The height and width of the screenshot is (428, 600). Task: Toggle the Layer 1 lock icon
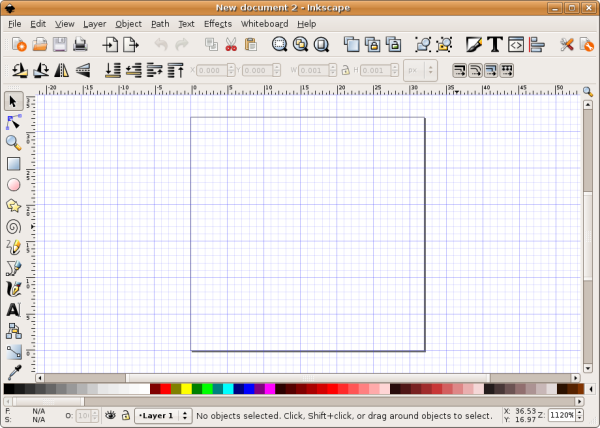[x=125, y=415]
